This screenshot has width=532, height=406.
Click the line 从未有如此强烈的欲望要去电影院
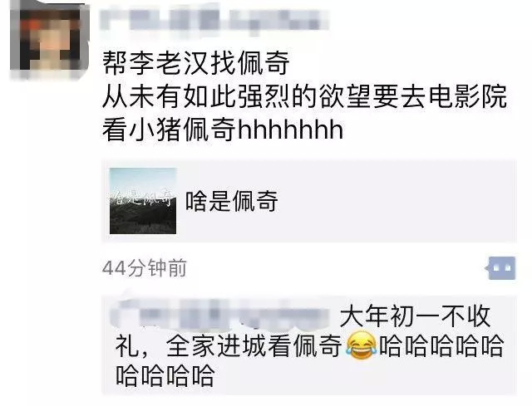pos(305,96)
